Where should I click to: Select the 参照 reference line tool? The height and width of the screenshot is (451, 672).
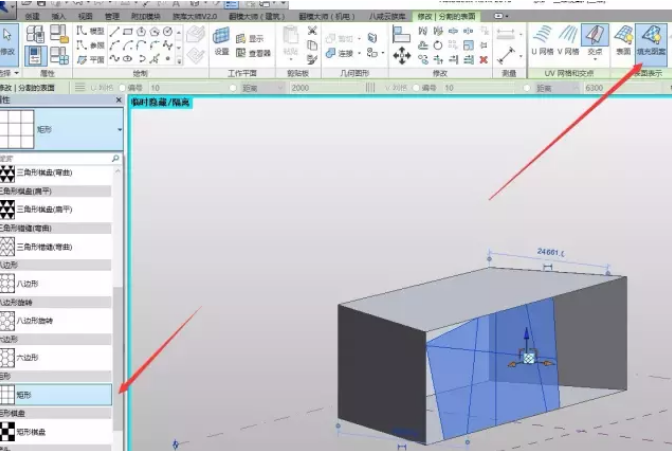pos(90,45)
